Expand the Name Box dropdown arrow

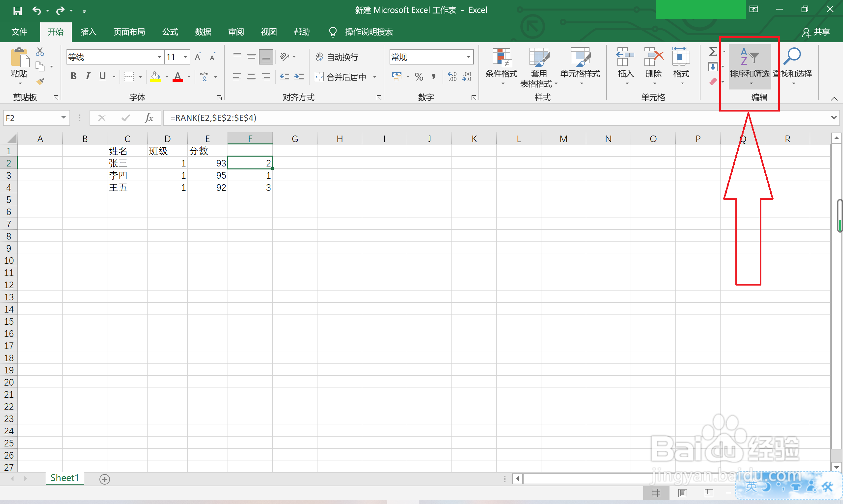64,118
